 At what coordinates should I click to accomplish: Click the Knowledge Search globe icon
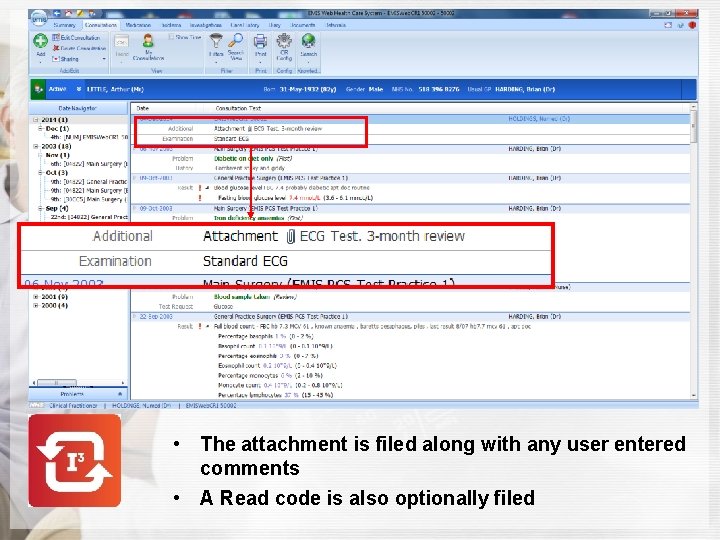point(308,41)
